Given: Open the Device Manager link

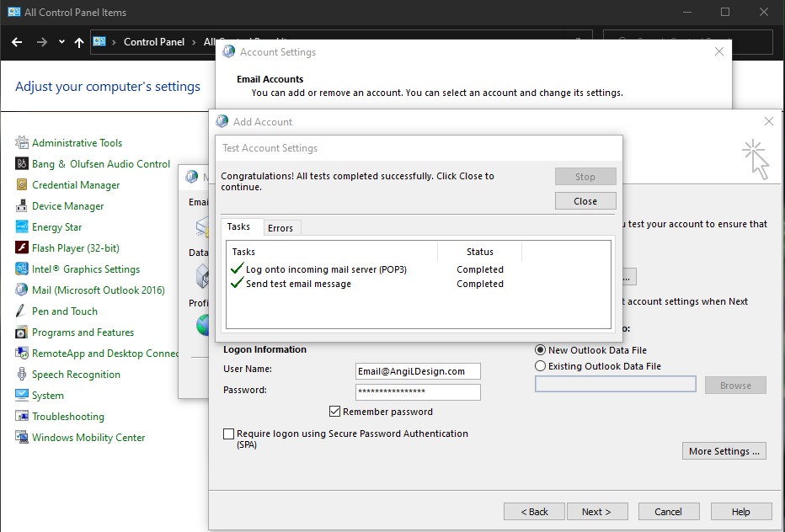Looking at the screenshot, I should pos(67,205).
